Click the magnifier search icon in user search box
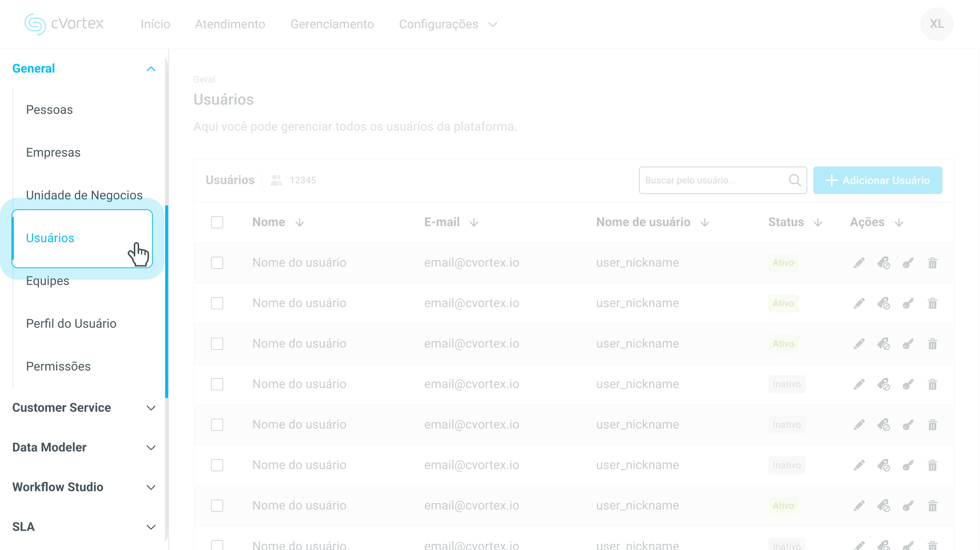Viewport: 980px width, 550px height. click(795, 180)
